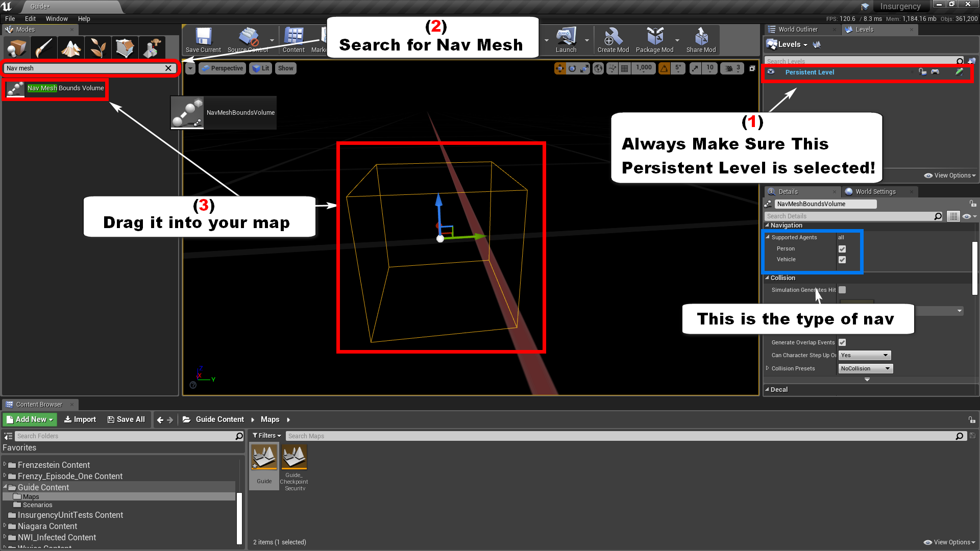Image resolution: width=980 pixels, height=551 pixels.
Task: Select the custom editor mode icon with monkey head
Action: pos(152,48)
